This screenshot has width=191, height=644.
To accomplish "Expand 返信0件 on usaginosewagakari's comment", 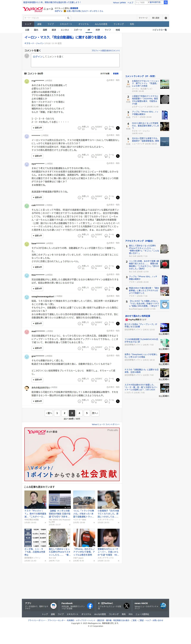I will [x=37, y=324].
